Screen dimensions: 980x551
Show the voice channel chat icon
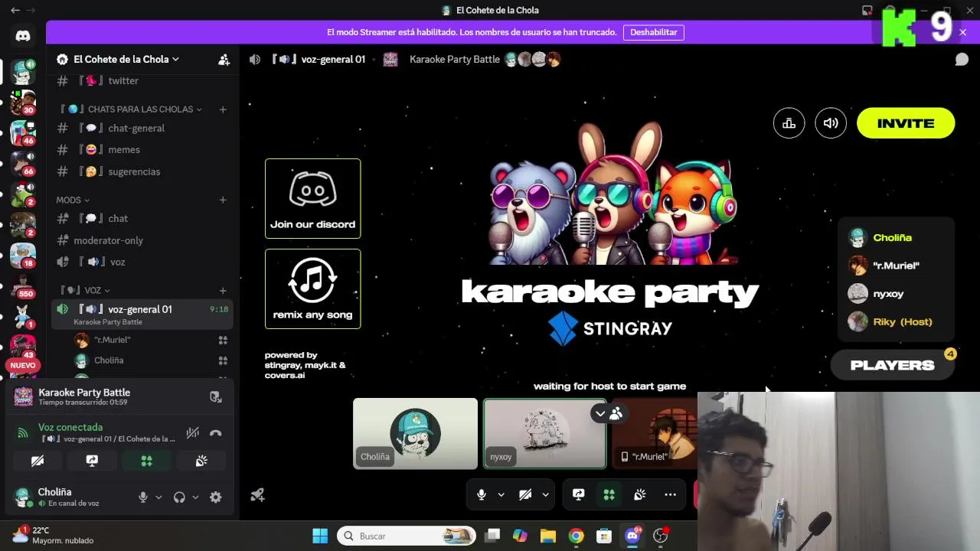click(962, 59)
